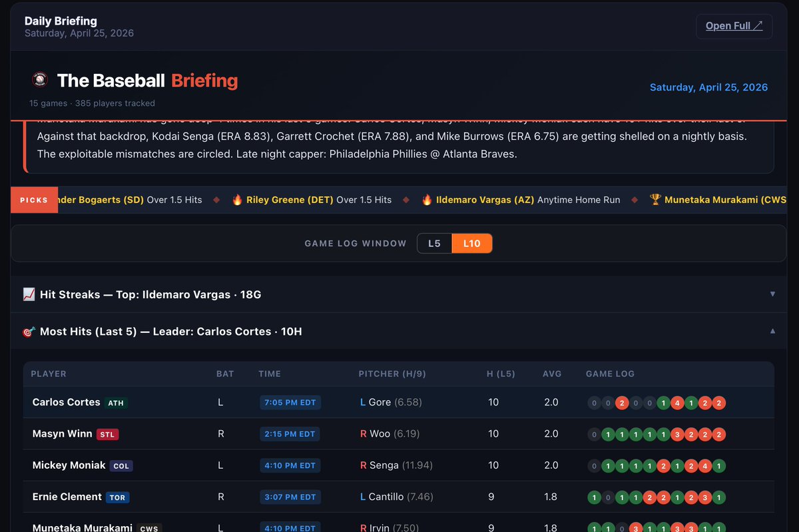The height and width of the screenshot is (532, 799).
Task: Open the full briefing via Open Full
Action: point(734,26)
